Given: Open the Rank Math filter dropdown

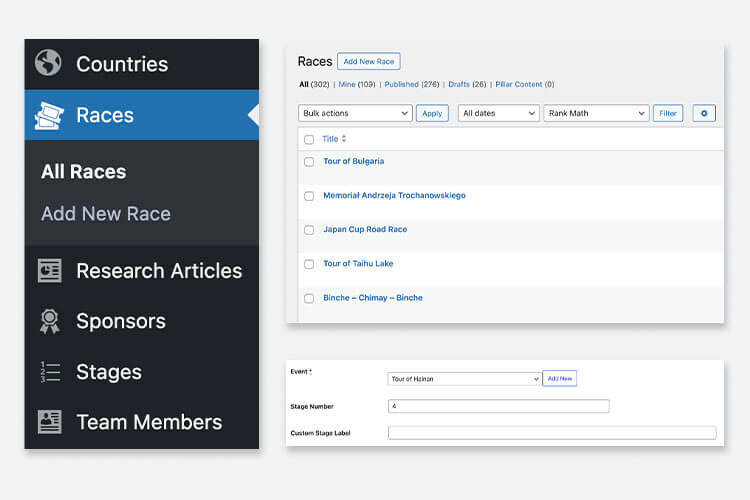Looking at the screenshot, I should 596,113.
